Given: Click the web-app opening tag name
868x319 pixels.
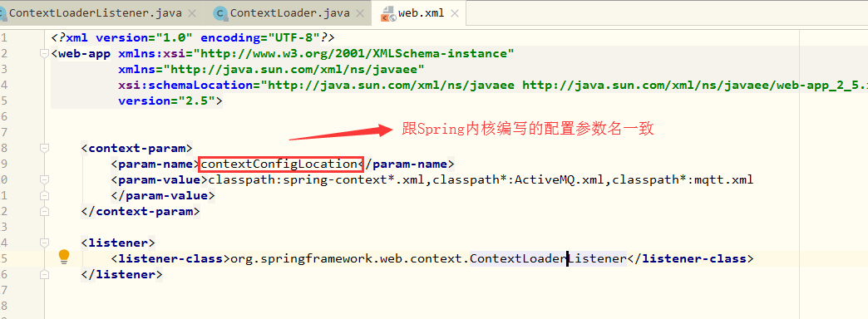Looking at the screenshot, I should pos(84,54).
